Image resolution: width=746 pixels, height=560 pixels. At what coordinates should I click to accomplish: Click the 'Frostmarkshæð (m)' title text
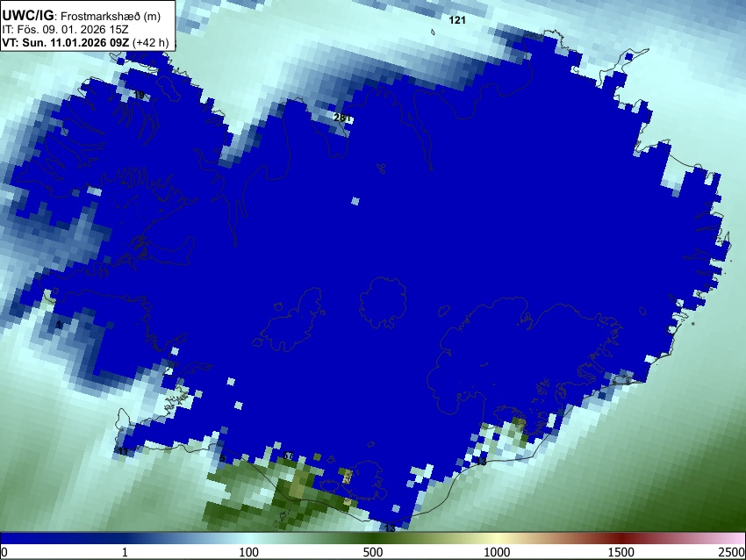click(x=111, y=16)
